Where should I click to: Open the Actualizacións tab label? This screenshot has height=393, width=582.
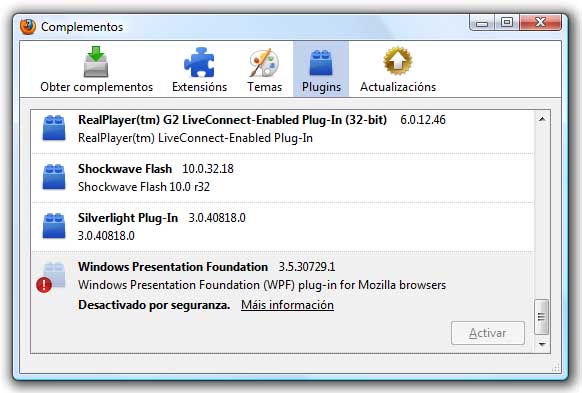[x=398, y=87]
